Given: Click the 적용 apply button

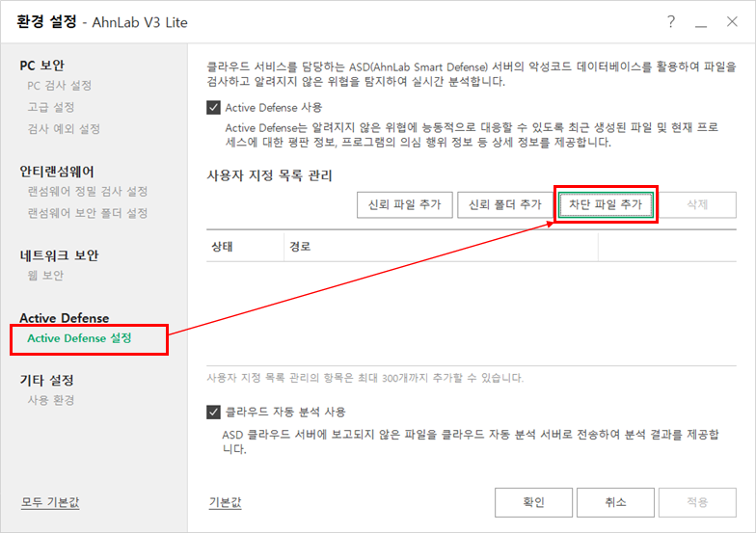Looking at the screenshot, I should 698,503.
